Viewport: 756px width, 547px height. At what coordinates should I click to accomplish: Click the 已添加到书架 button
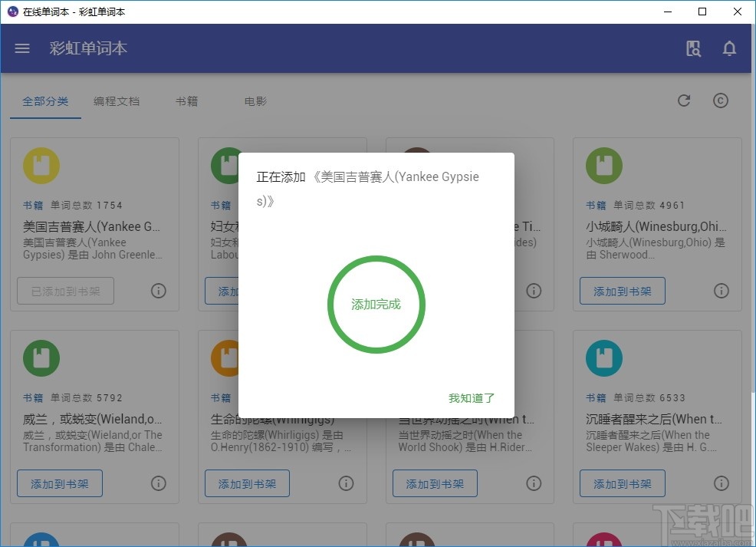[65, 291]
